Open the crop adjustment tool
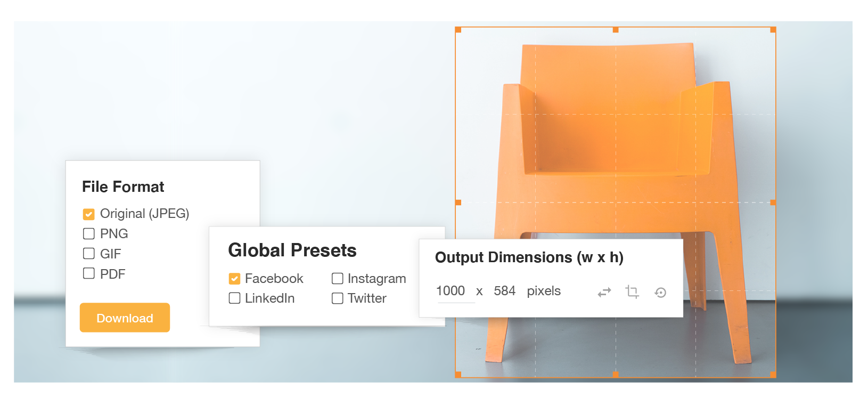Screen dimensions: 868x405 point(632,291)
